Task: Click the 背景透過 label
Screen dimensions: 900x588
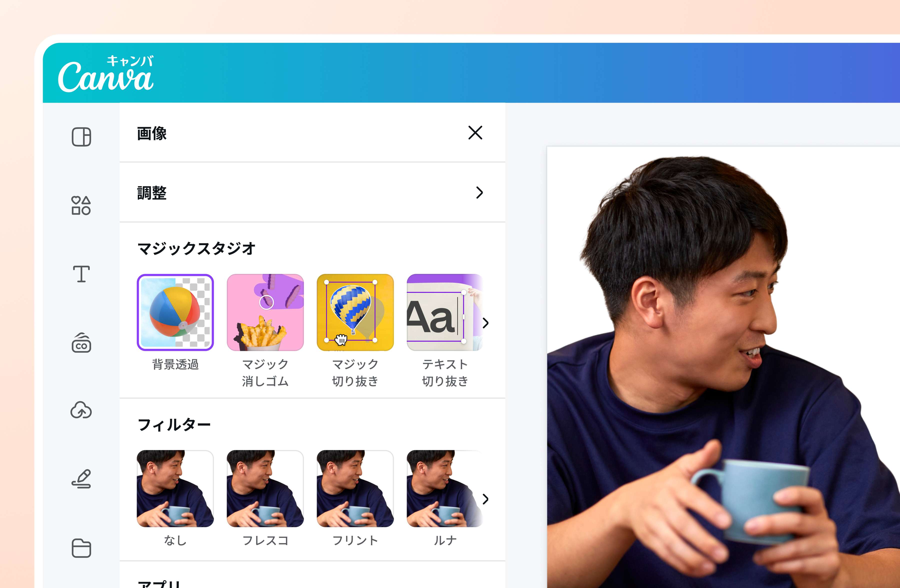Action: click(175, 365)
